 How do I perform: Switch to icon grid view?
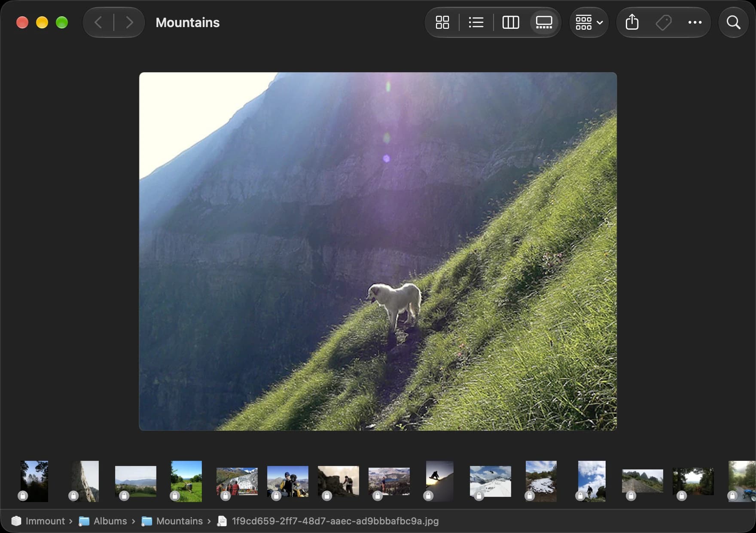442,22
